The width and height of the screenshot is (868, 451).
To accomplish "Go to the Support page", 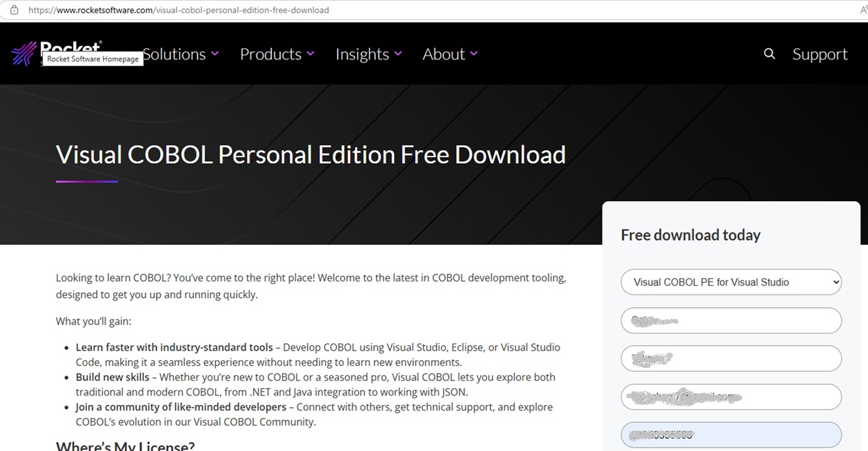I will click(820, 54).
